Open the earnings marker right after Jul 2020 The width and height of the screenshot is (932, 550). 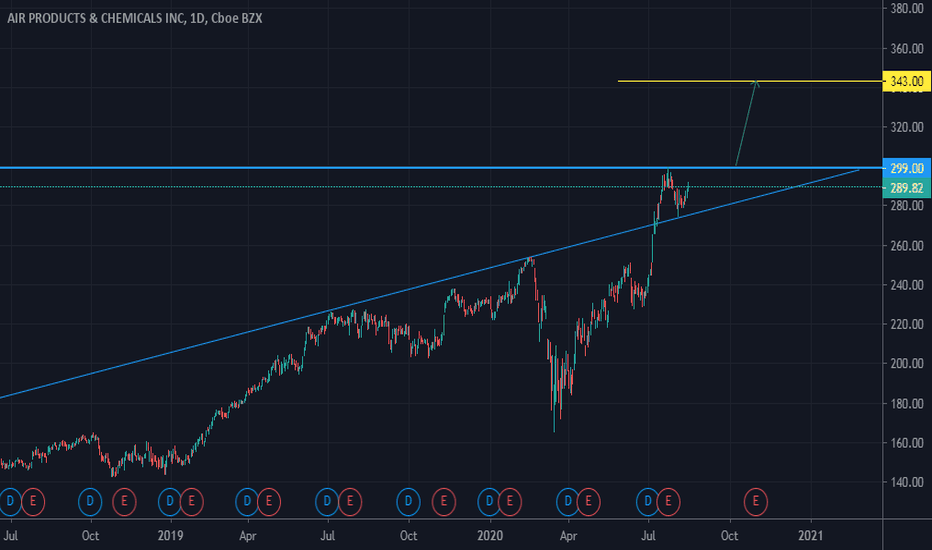[x=669, y=502]
